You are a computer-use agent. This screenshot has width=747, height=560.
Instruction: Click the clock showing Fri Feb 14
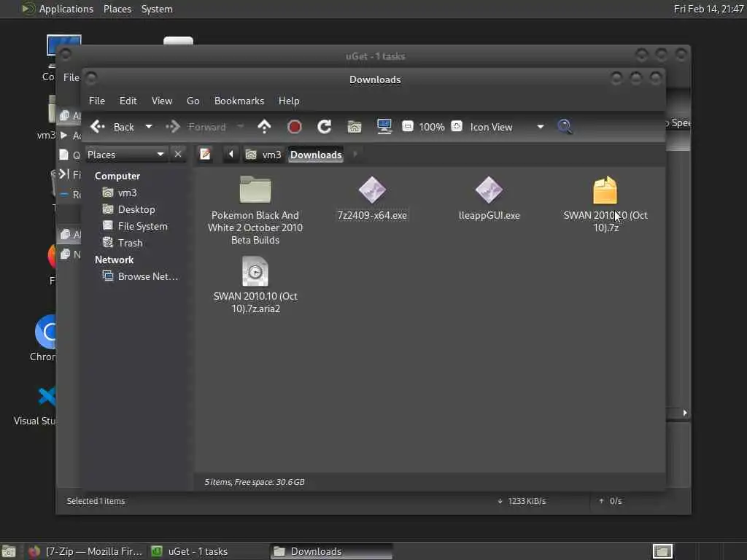click(708, 9)
